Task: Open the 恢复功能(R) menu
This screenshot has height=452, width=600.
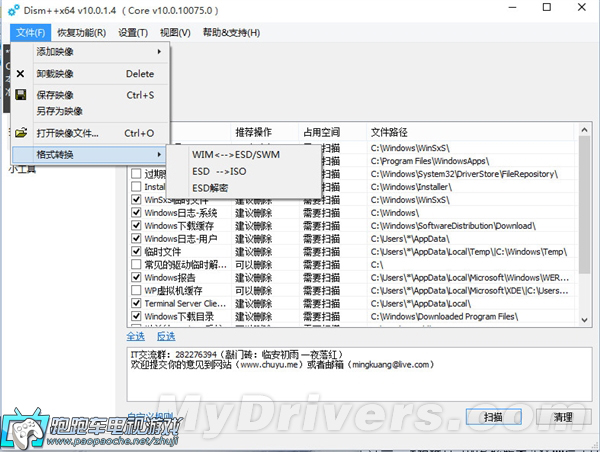Action: click(80, 33)
